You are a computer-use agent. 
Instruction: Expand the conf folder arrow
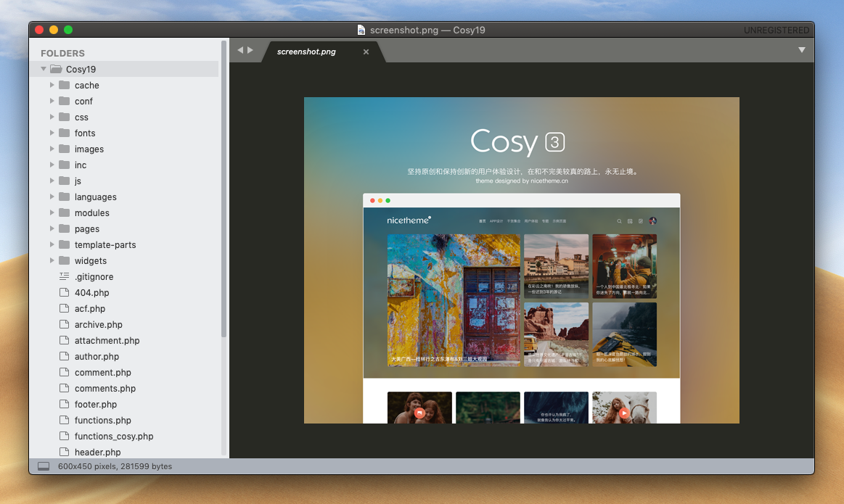pyautogui.click(x=52, y=101)
